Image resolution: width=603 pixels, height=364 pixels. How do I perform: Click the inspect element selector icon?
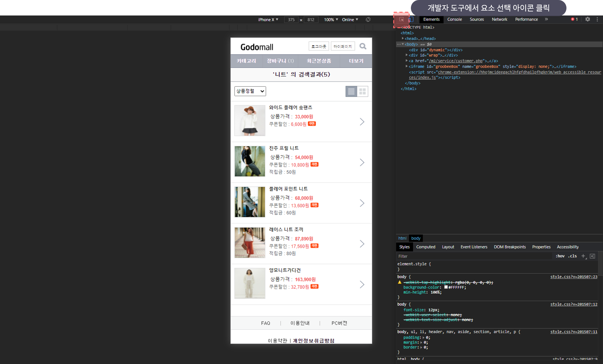(x=402, y=20)
